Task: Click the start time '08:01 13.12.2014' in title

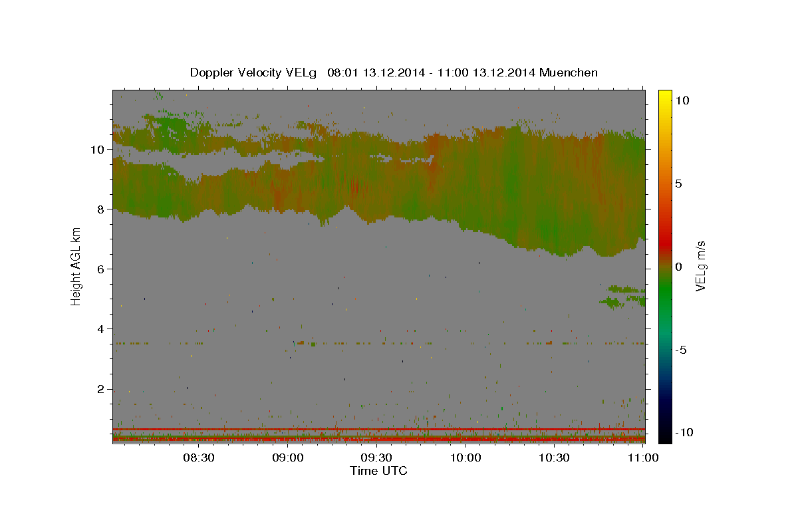Action: (x=374, y=72)
